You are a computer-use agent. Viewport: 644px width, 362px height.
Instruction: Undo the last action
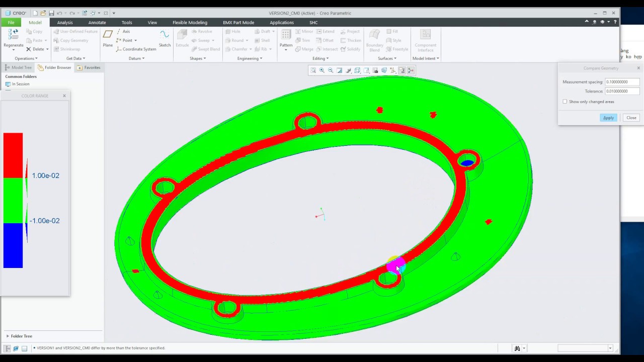pos(59,13)
